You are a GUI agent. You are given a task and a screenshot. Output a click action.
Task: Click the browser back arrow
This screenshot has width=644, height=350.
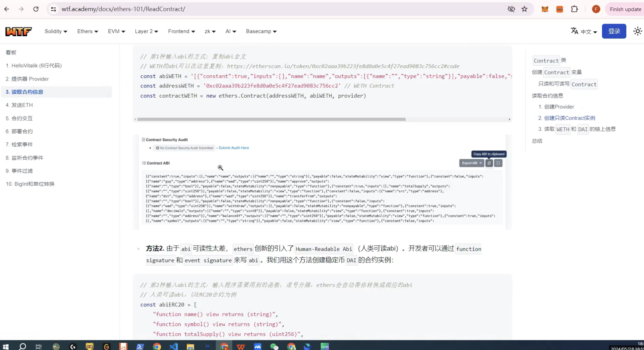pos(7,9)
